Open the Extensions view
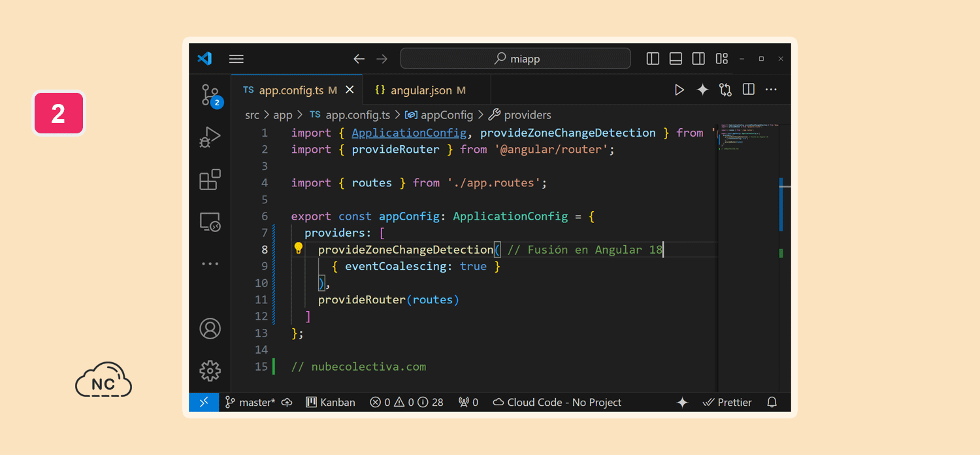The image size is (980, 455). [x=210, y=180]
